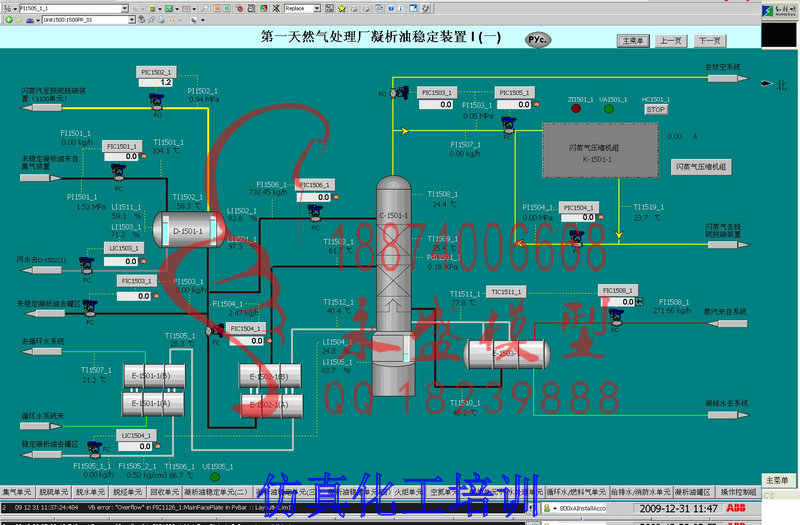Click the FIC1501_1 control valve symbol
This screenshot has height=525, width=800.
point(118,172)
